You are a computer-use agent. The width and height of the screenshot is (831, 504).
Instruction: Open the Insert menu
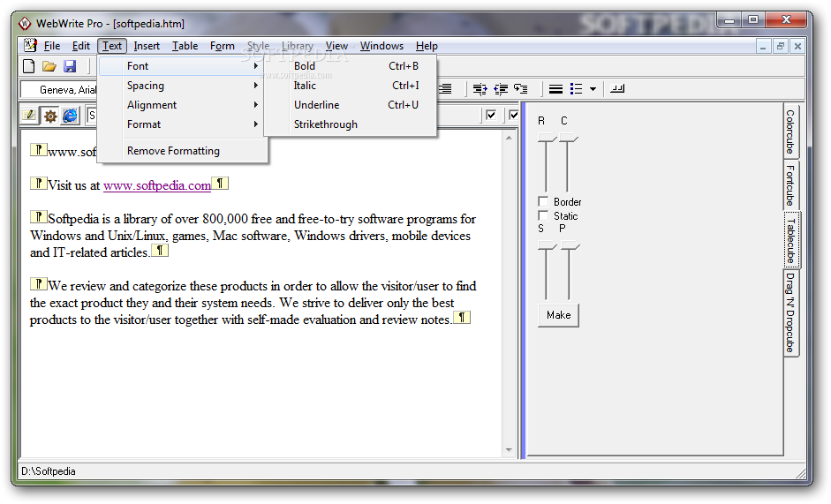147,46
